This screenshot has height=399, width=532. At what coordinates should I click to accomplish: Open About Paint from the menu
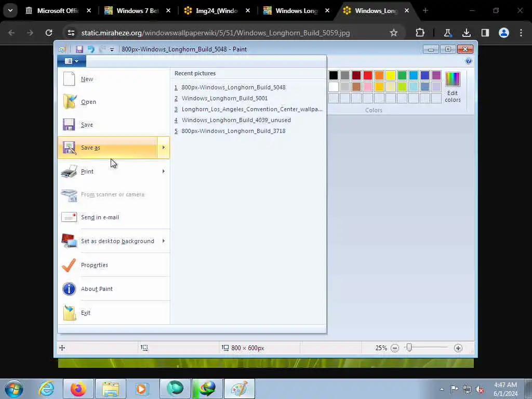pyautogui.click(x=114, y=289)
